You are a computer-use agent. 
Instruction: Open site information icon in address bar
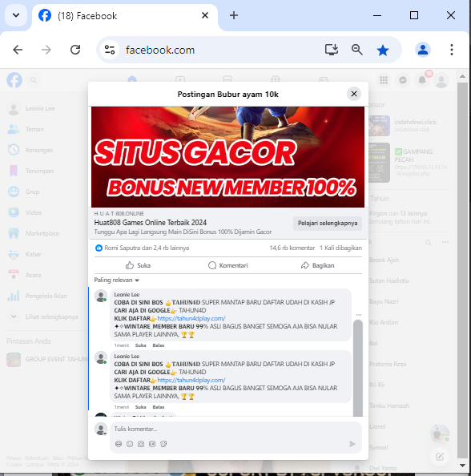click(109, 50)
